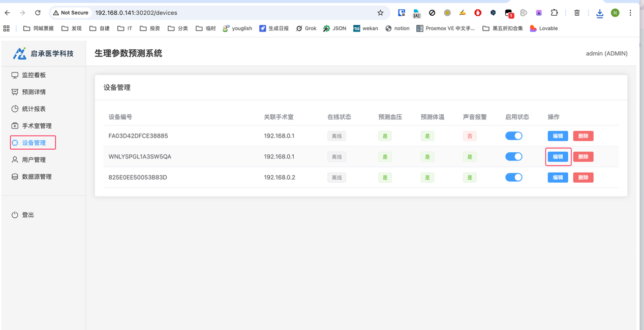Expand the 同城票据 bookmarks folder
The width and height of the screenshot is (644, 330).
(x=39, y=28)
